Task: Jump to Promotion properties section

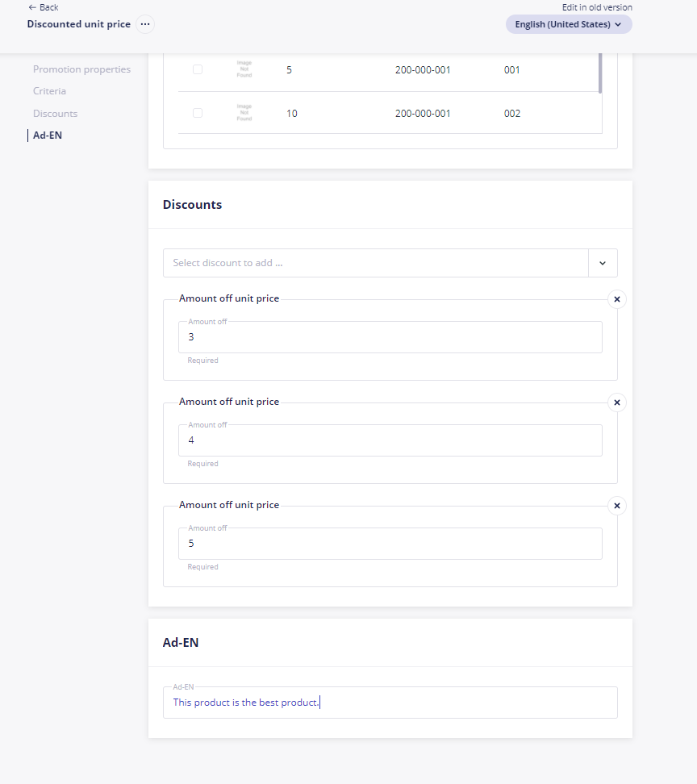Action: (81, 69)
